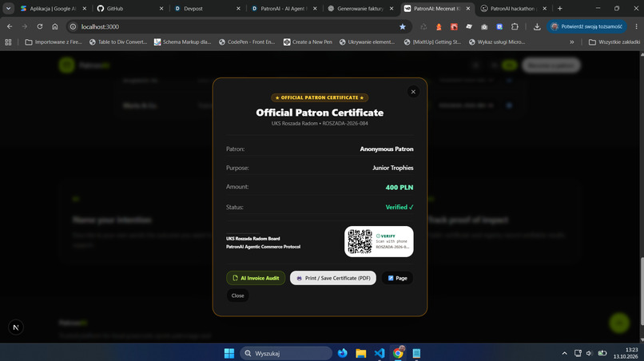Open a new browser tab
The height and width of the screenshot is (361, 644).
tap(559, 8)
